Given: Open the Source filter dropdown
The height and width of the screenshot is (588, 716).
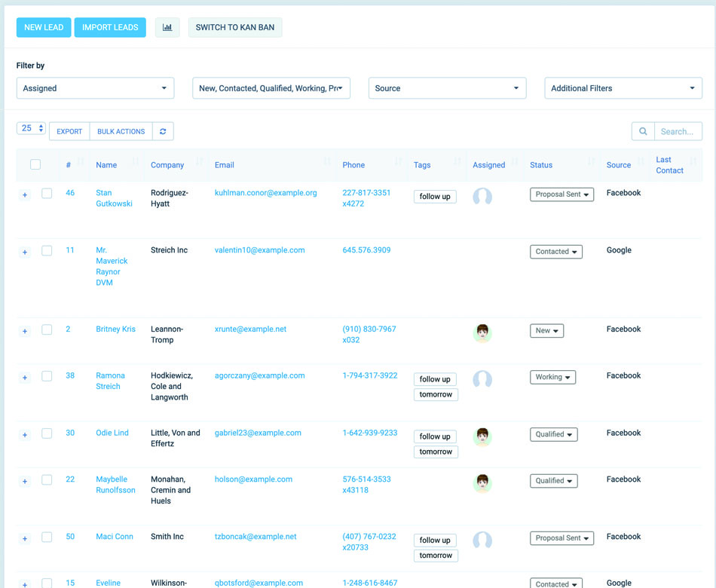Looking at the screenshot, I should point(447,88).
